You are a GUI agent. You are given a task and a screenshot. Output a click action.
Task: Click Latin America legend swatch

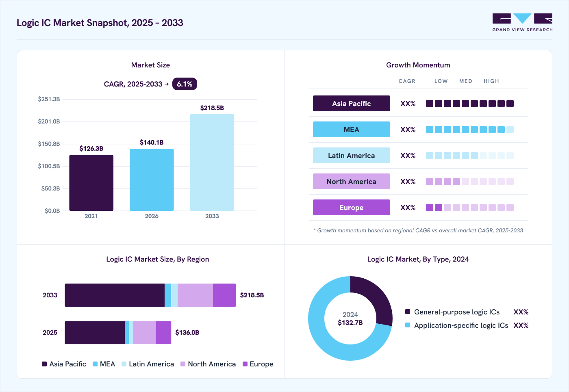124,364
